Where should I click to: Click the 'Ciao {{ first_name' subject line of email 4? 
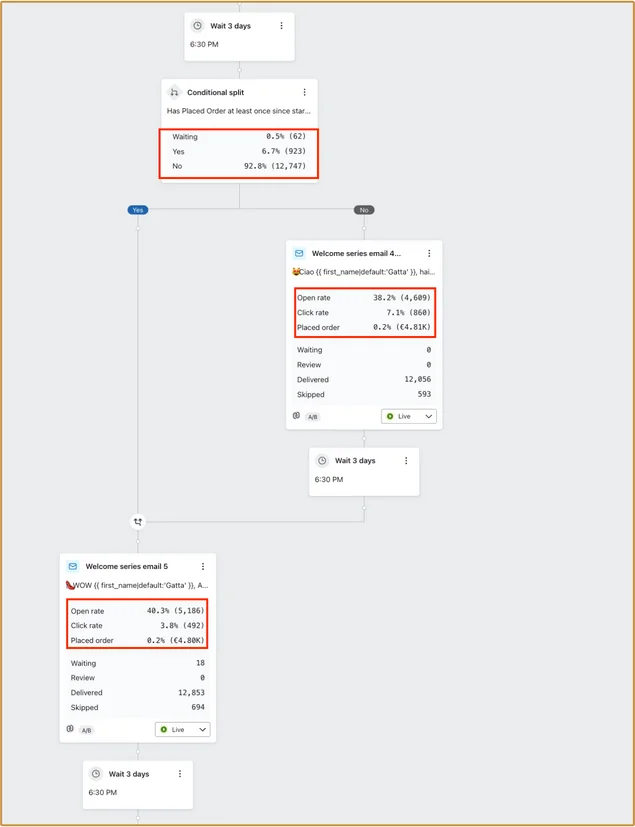364,272
